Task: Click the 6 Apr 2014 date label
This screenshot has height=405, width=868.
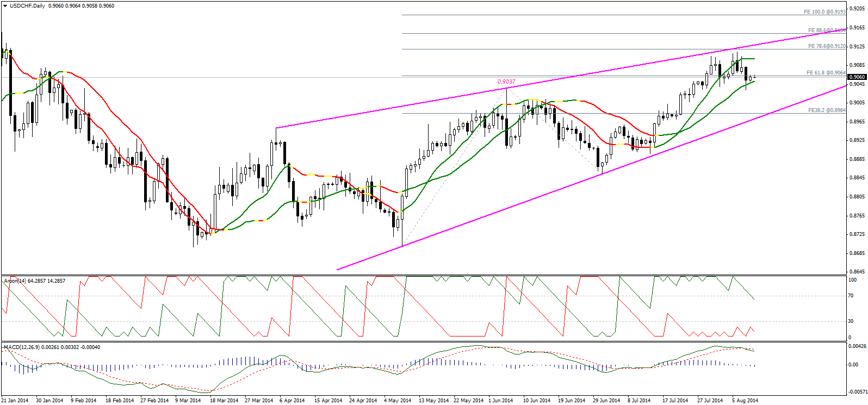Action: click(292, 401)
